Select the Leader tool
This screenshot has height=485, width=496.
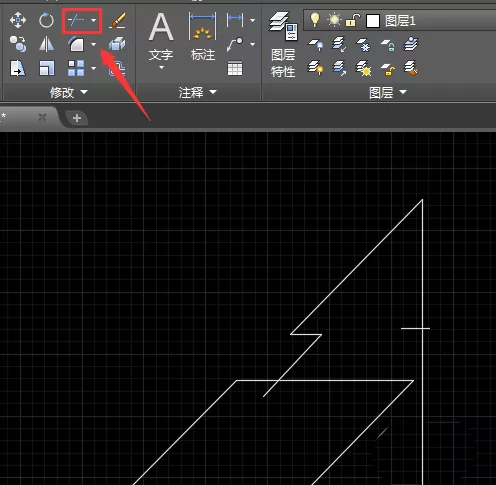click(x=235, y=44)
